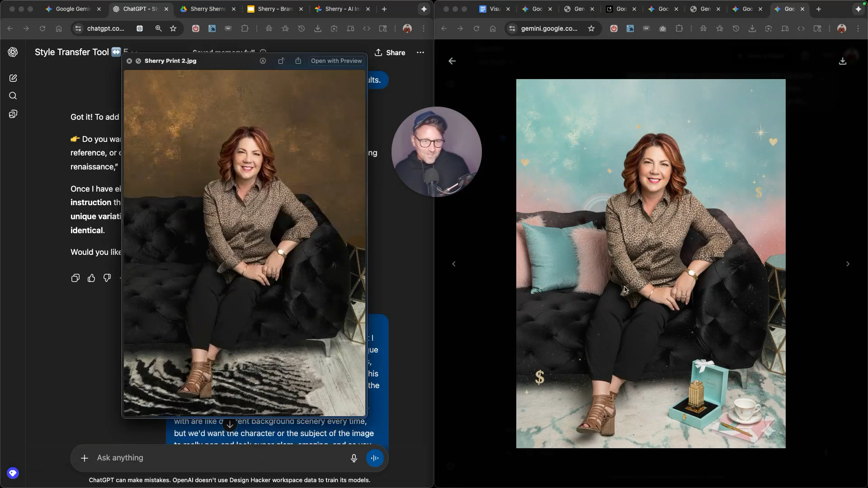Click the Share button
This screenshot has height=488, width=868.
coord(390,53)
